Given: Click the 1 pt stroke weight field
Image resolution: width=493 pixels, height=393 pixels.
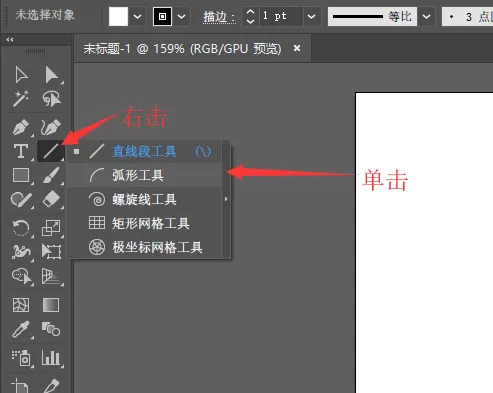Looking at the screenshot, I should click(281, 16).
